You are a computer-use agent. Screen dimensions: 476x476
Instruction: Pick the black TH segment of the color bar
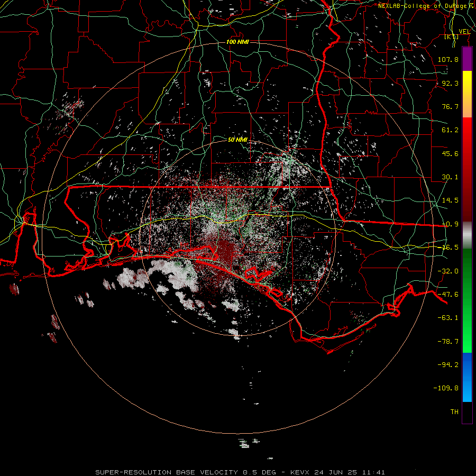(x=467, y=412)
